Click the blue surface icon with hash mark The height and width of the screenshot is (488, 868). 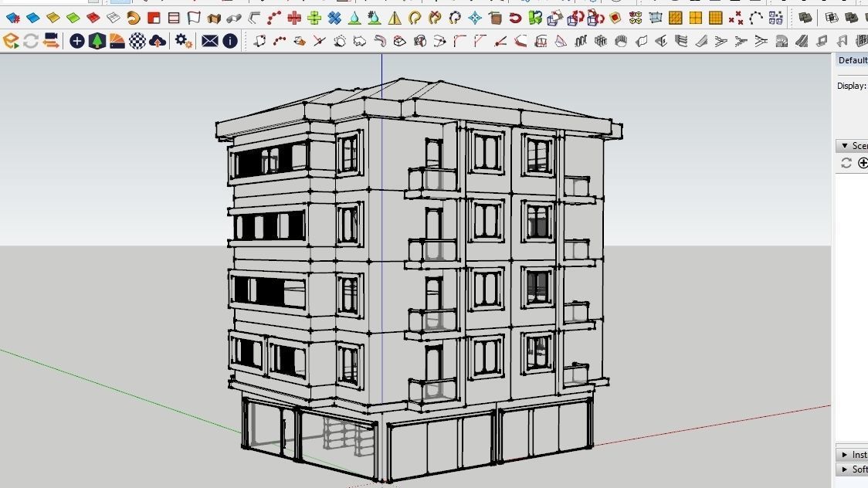12,19
